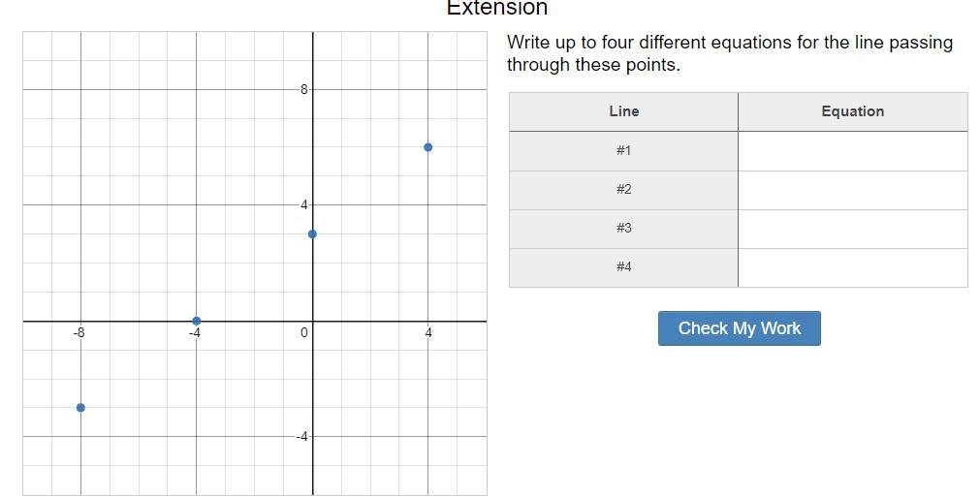Click the x-axis label -8
The height and width of the screenshot is (497, 980).
click(x=79, y=333)
